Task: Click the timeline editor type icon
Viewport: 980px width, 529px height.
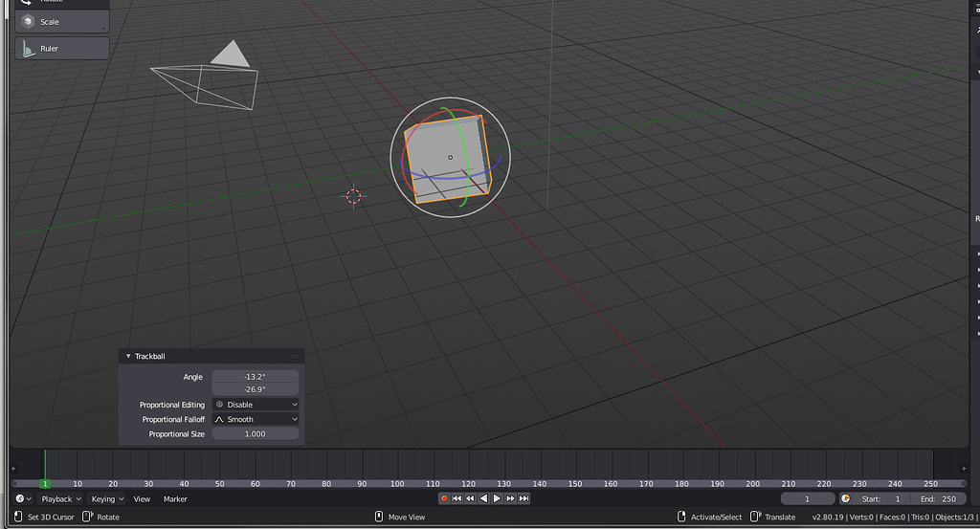Action: [x=23, y=498]
